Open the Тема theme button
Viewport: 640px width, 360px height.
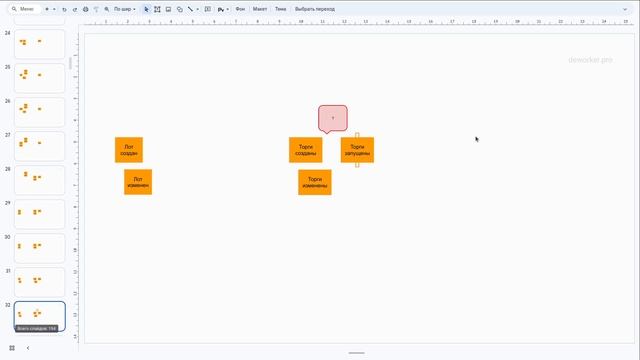(280, 9)
